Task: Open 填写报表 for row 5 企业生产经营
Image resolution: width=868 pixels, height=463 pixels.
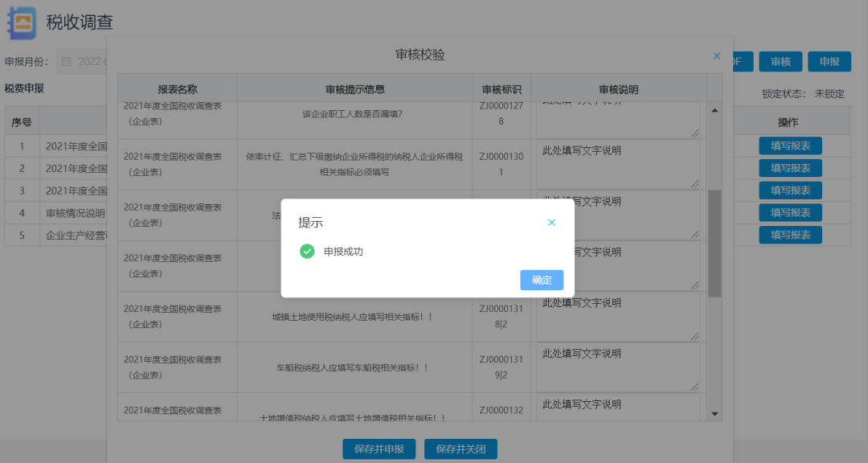Action: [x=790, y=235]
